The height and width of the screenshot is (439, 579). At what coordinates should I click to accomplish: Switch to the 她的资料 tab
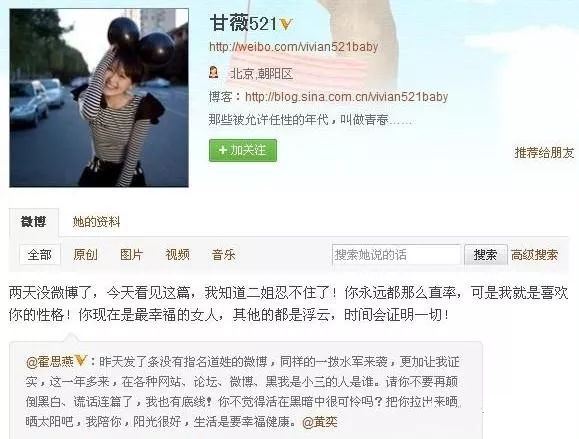(96, 222)
